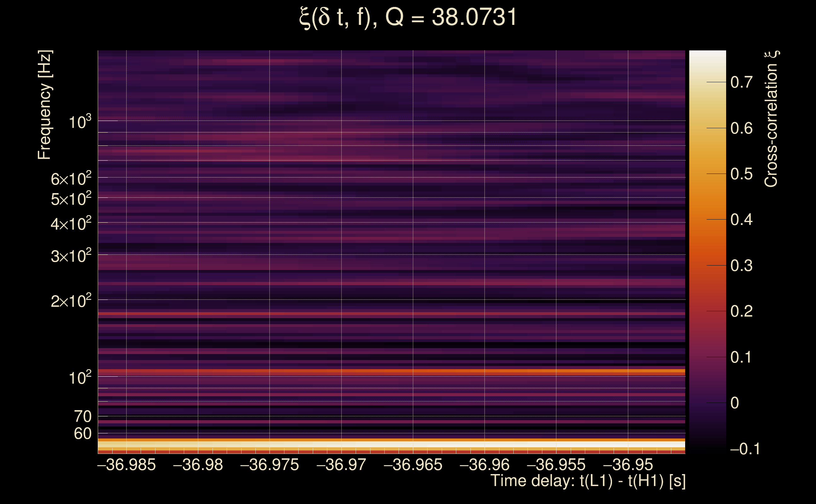Click the -36.98 x-axis tick label
Viewport: 816px width, 504px height.
pos(198,465)
